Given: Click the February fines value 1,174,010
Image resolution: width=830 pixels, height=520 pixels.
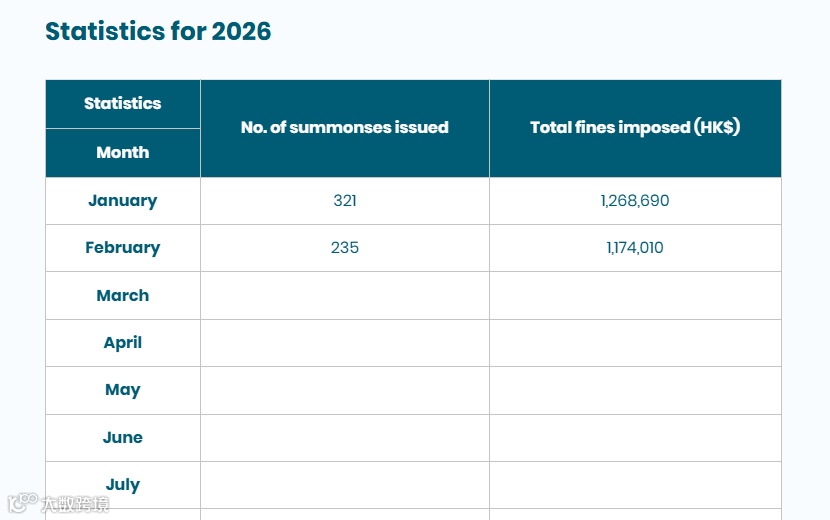Looking at the screenshot, I should pos(635,248).
